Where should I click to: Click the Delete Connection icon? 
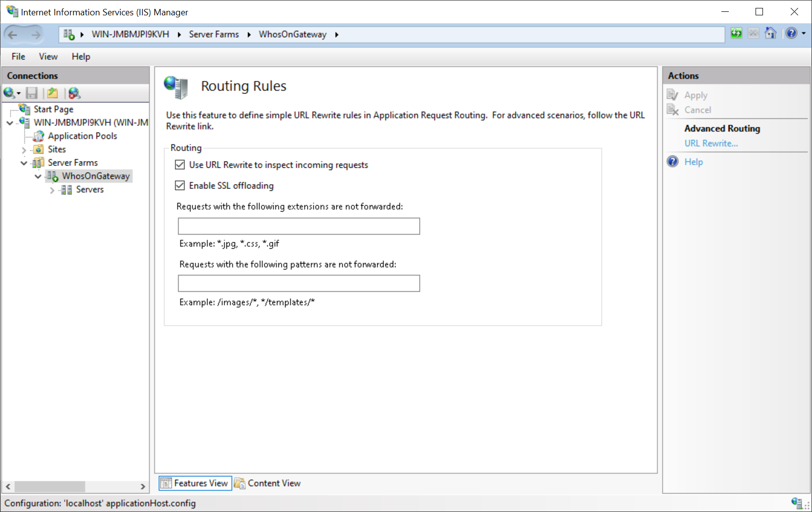(74, 93)
